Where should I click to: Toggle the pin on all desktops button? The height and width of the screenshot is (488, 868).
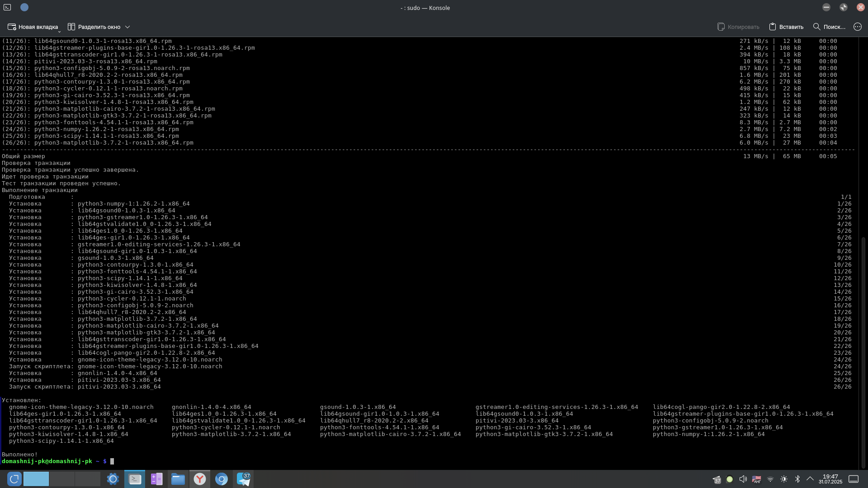coord(24,8)
